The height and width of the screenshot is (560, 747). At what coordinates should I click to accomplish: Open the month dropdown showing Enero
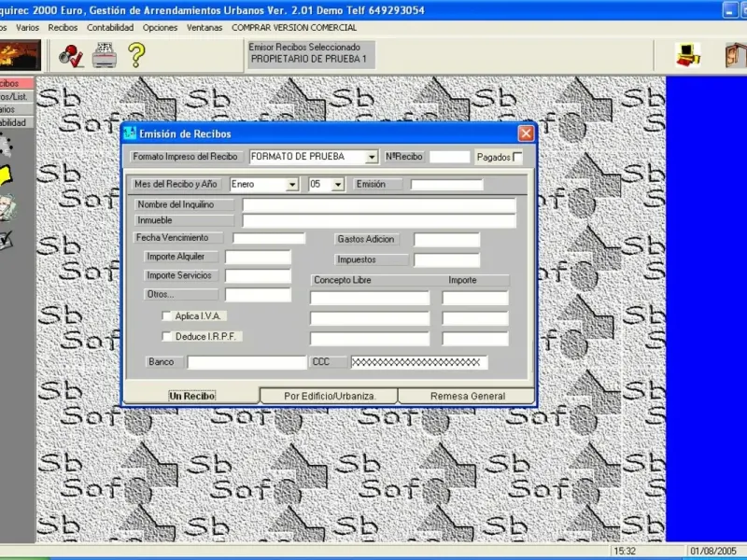(292, 184)
